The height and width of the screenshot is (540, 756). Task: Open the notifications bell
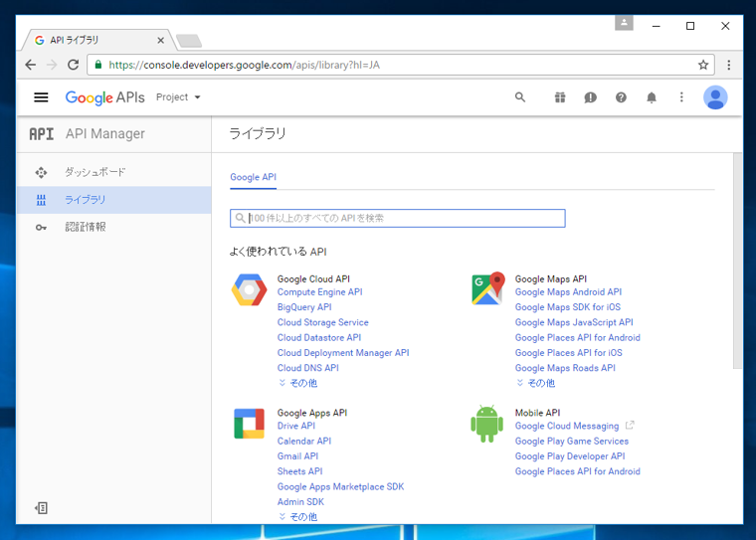coord(652,97)
